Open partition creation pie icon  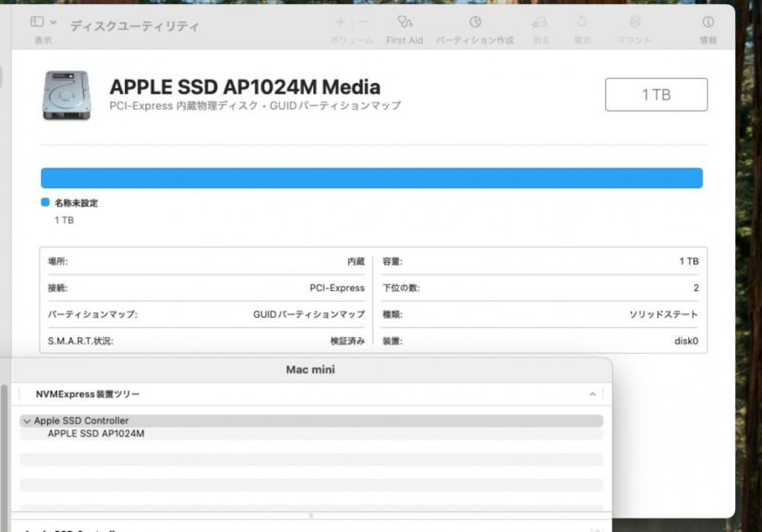(x=475, y=22)
